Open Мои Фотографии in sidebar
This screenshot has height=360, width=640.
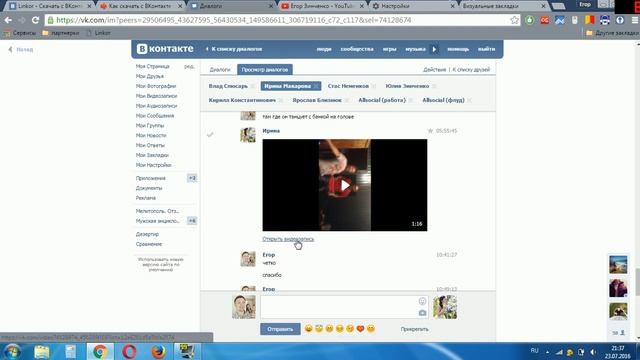coord(156,86)
